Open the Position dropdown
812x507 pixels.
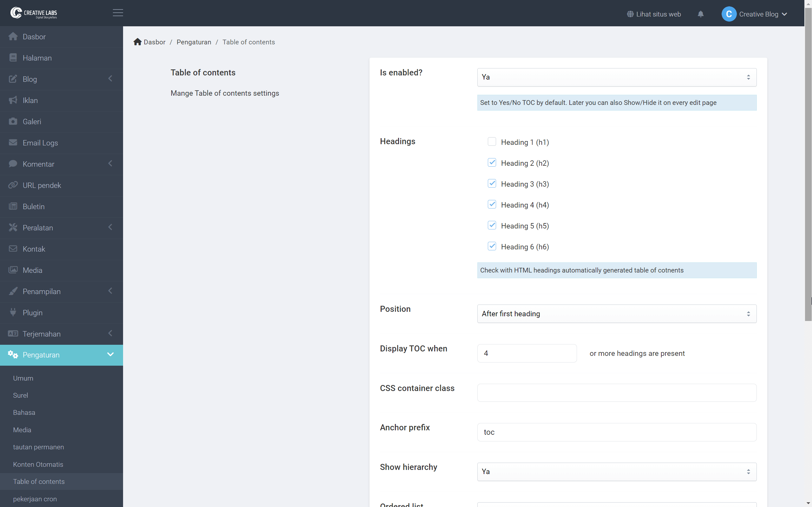pos(616,313)
